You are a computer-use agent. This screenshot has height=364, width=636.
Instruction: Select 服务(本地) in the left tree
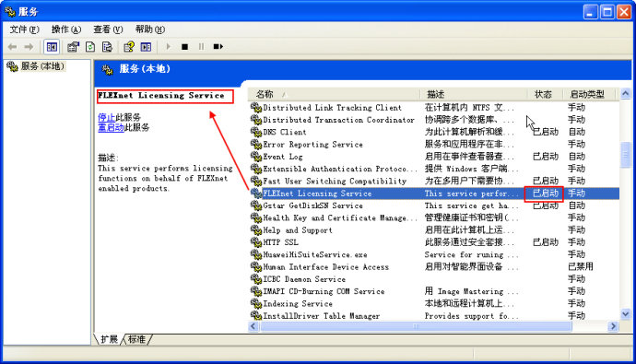(x=42, y=66)
